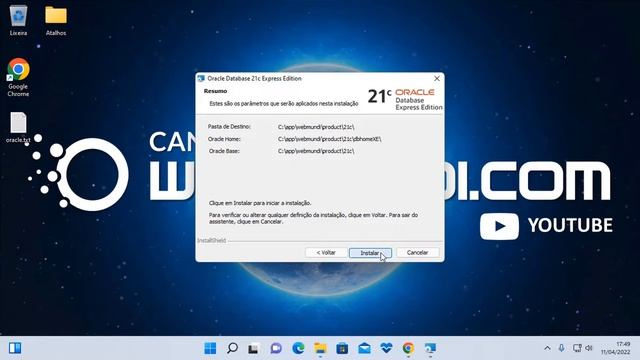This screenshot has height=360, width=640.
Task: Select the oracle.txt file on desktop
Action: pyautogui.click(x=18, y=127)
